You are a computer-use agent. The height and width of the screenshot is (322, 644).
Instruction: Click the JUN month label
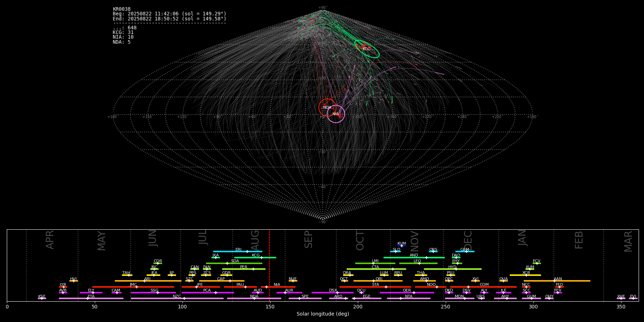[x=153, y=238]
